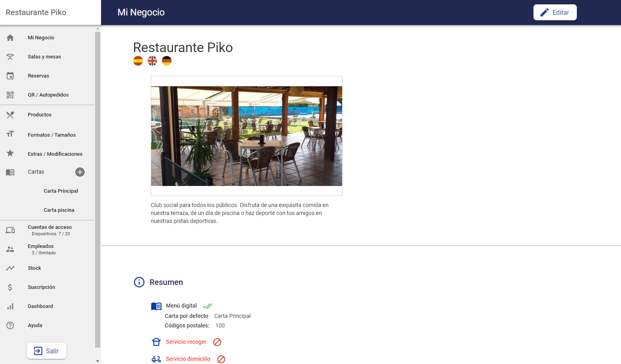Add a new carta with plus icon
Screen dimensions: 621x364
click(80, 172)
